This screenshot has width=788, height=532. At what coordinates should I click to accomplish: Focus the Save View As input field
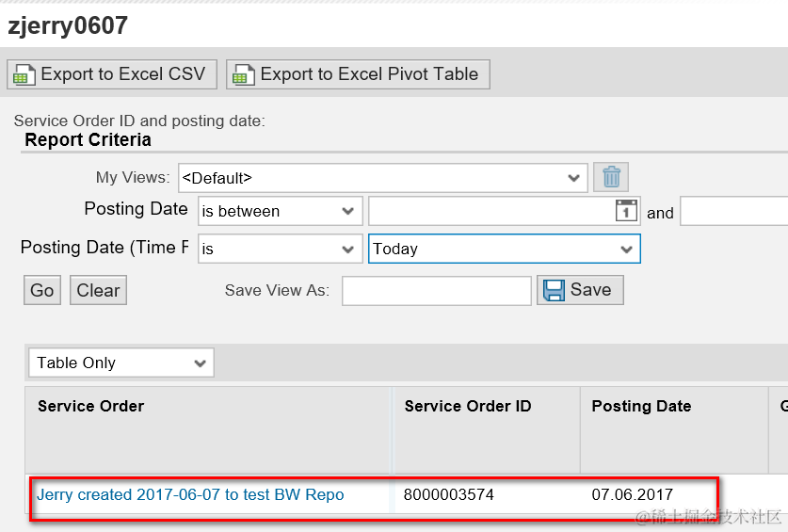point(437,291)
